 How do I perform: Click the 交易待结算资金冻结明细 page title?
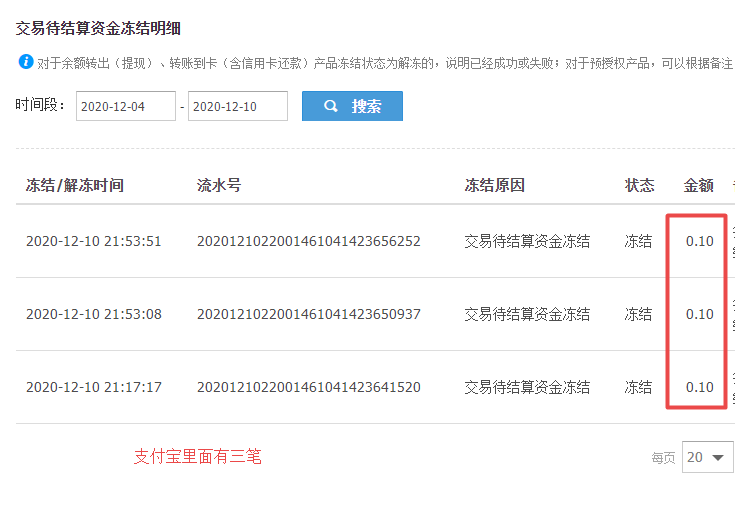click(x=98, y=29)
